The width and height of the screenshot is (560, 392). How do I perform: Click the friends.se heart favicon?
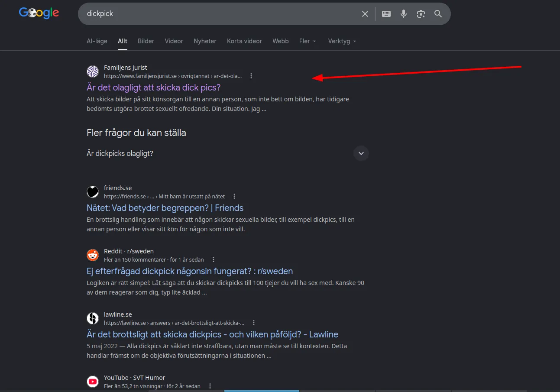pos(93,192)
